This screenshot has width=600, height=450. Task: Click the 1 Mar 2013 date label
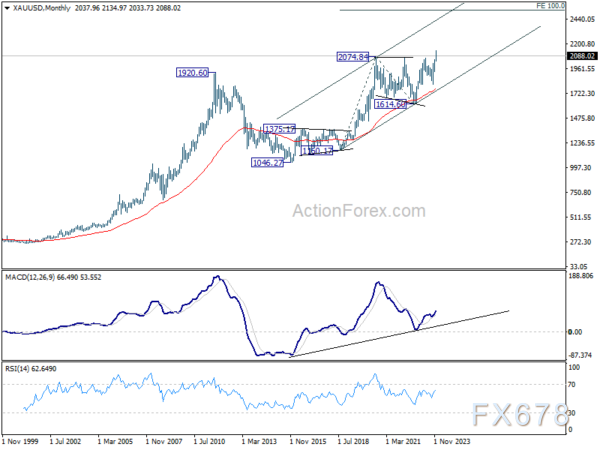[259, 442]
